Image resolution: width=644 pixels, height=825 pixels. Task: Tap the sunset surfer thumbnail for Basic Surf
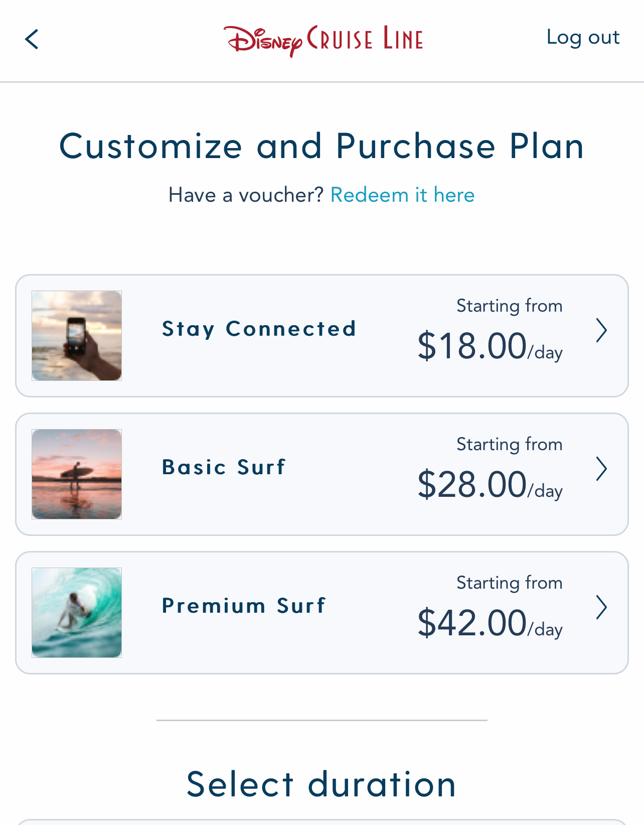point(77,474)
